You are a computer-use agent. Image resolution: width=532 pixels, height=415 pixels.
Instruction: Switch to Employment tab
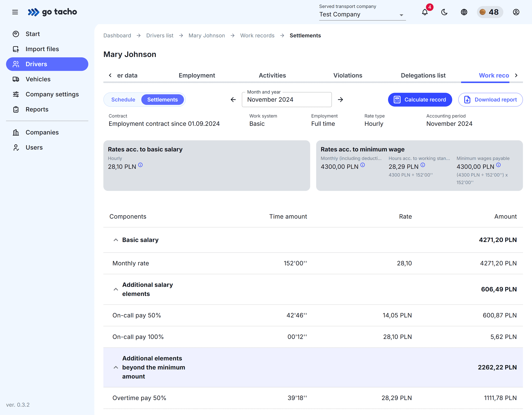pyautogui.click(x=197, y=75)
